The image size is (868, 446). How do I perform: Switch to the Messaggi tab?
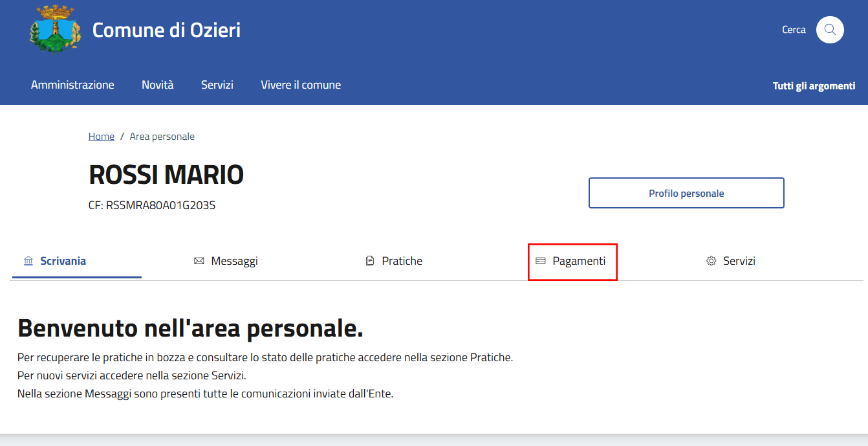pyautogui.click(x=235, y=261)
